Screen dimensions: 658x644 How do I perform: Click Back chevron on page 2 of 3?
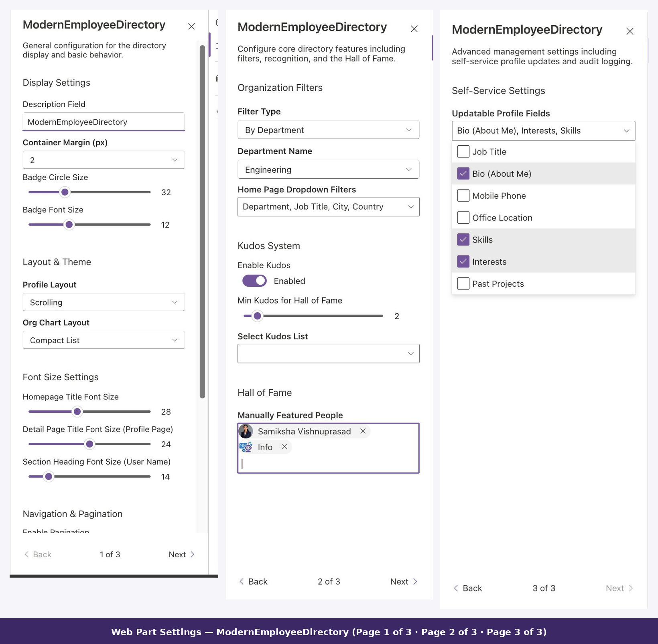click(x=242, y=581)
